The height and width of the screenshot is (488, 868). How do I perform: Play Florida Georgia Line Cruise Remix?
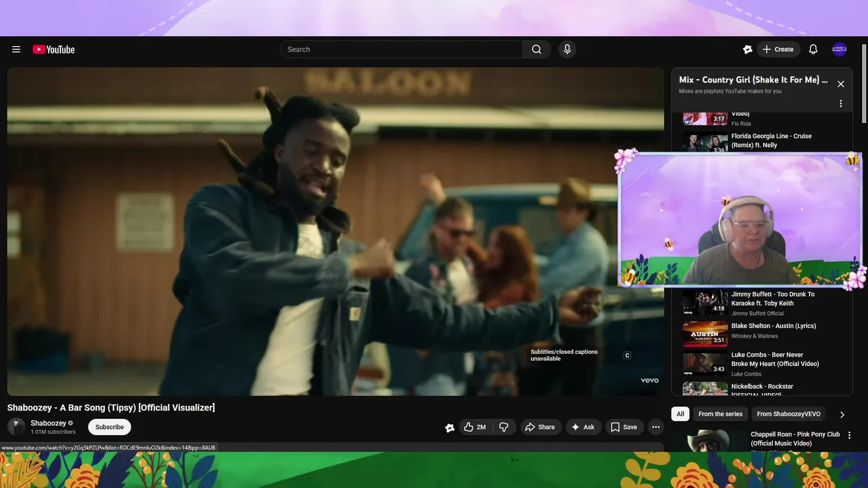(x=772, y=140)
